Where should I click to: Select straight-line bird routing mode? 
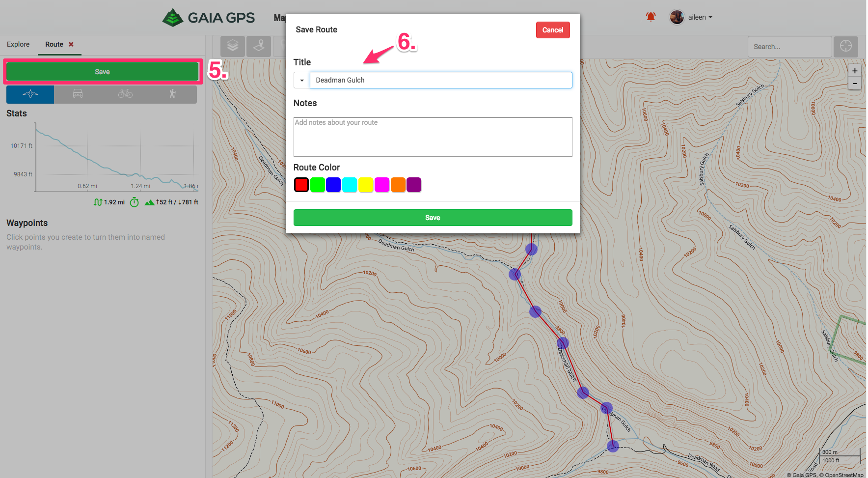point(30,94)
